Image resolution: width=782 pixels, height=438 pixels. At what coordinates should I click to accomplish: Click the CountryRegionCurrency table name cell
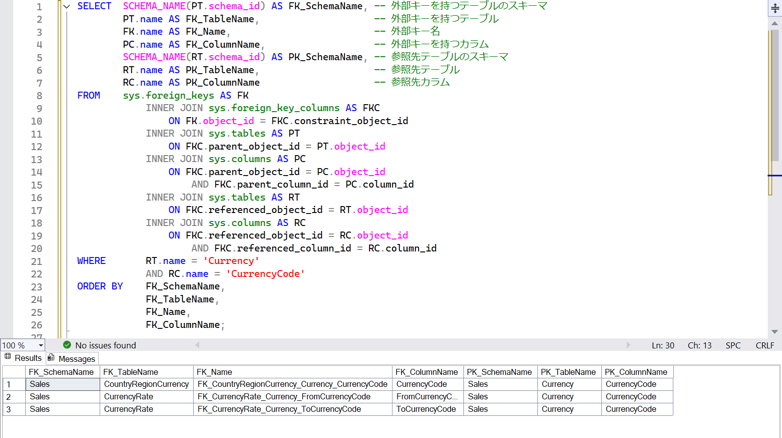(x=147, y=384)
